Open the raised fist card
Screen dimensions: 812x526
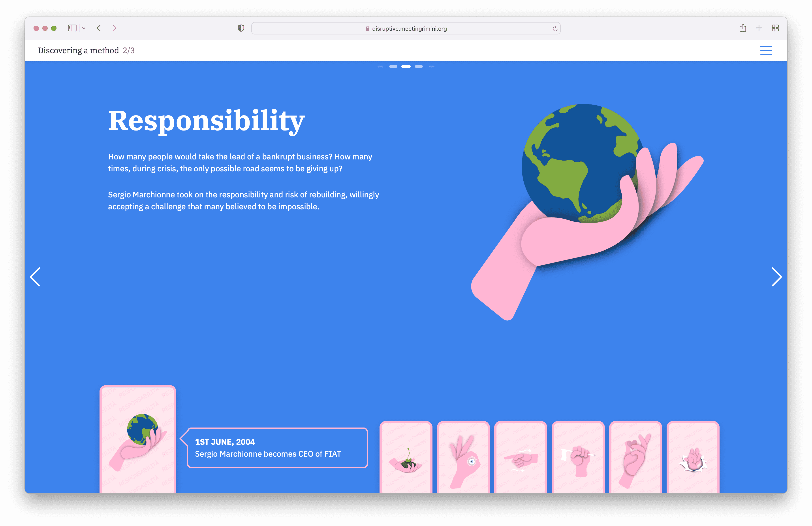(578, 457)
